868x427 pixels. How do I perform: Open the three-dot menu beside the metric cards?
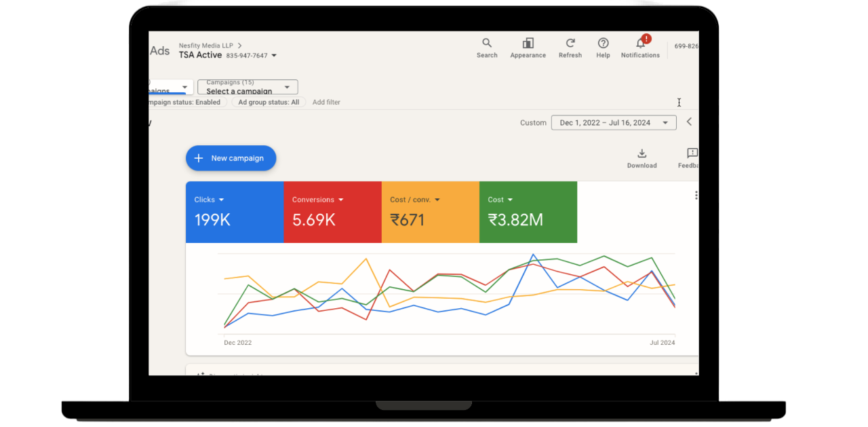coord(696,196)
